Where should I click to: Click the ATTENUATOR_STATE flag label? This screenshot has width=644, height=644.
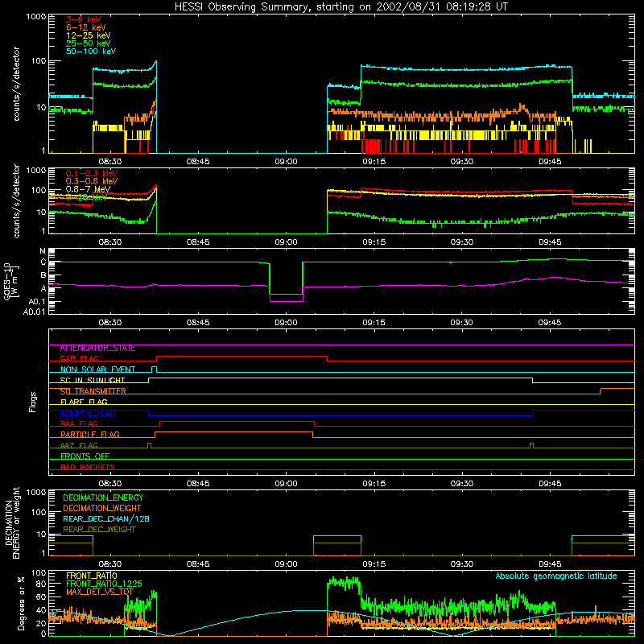(97, 349)
